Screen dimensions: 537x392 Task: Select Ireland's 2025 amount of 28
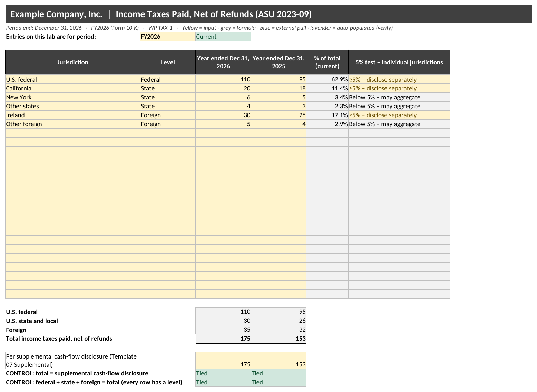[x=279, y=115]
